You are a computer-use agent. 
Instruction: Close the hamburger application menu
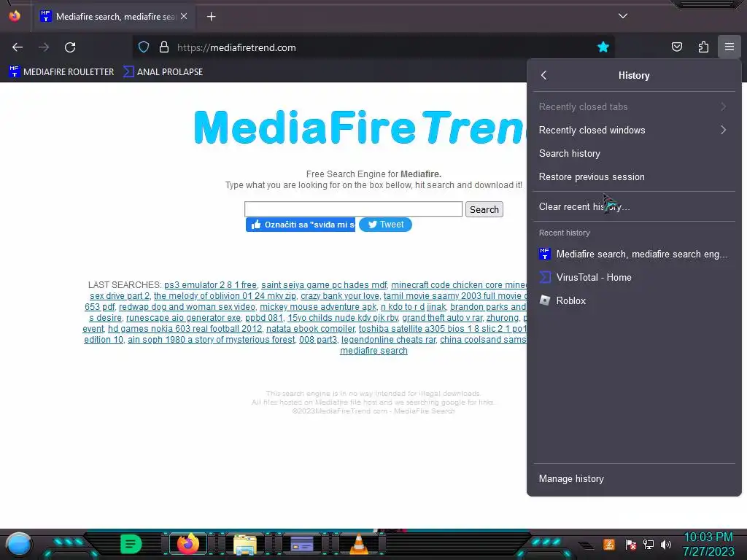tap(729, 47)
